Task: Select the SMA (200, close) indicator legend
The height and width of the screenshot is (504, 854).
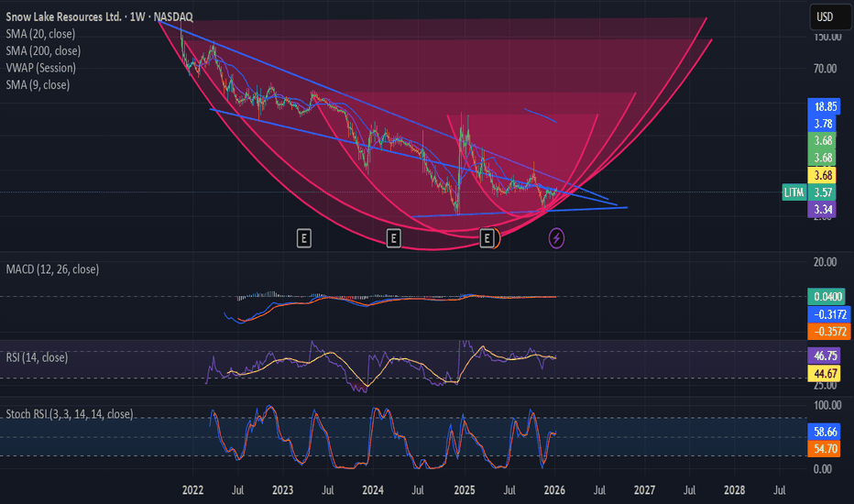Action: [43, 50]
